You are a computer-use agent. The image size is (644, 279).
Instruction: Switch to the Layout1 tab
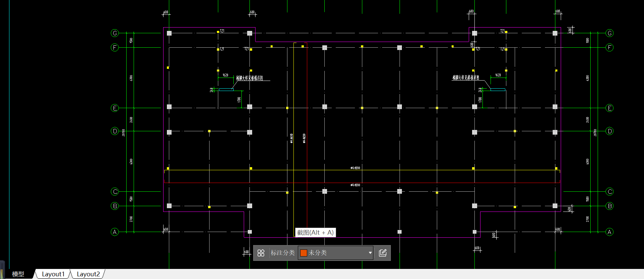[53, 274]
